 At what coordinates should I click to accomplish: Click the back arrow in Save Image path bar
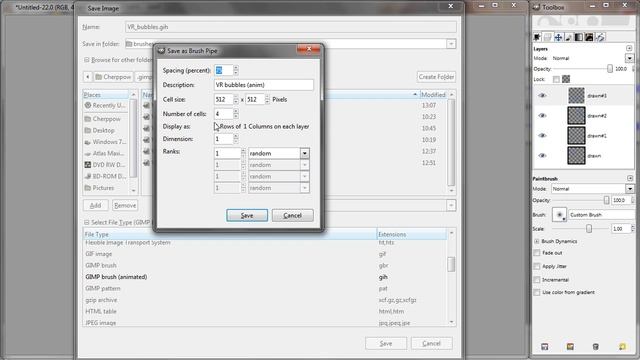click(x=87, y=77)
